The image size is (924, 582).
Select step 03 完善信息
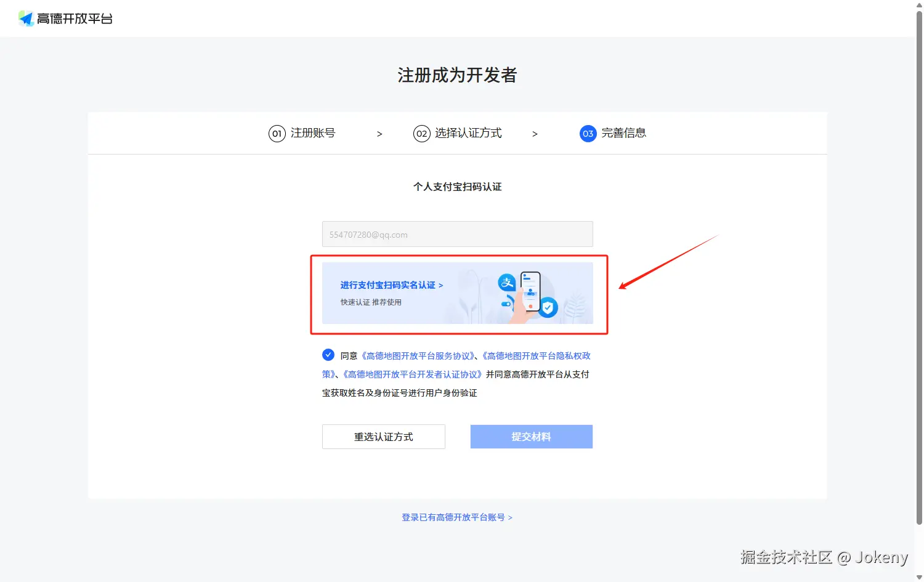(x=613, y=133)
